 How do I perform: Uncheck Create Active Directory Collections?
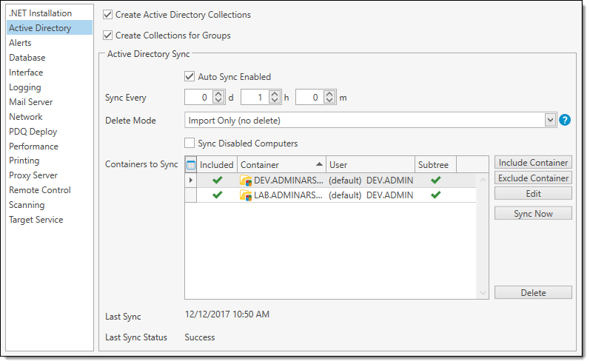(109, 15)
